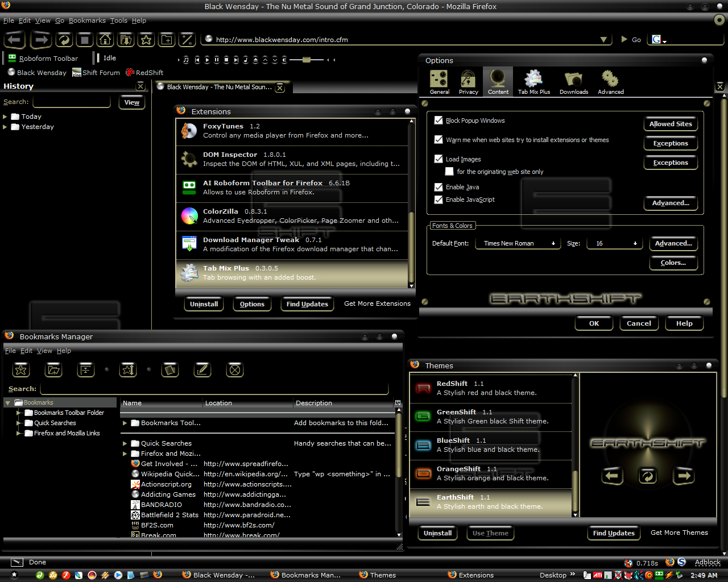Viewport: 728px width, 582px height.
Task: Open the Privacy options panel icon
Action: 468,82
